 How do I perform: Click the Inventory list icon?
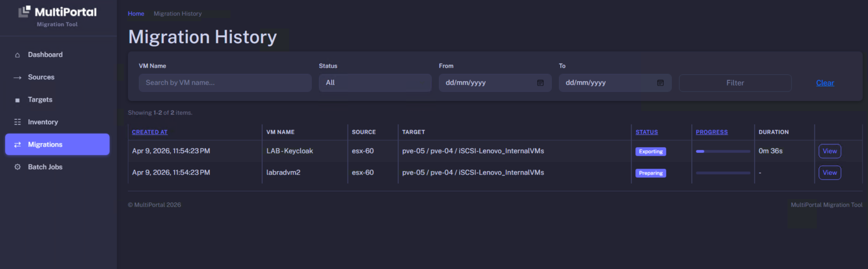click(18, 122)
